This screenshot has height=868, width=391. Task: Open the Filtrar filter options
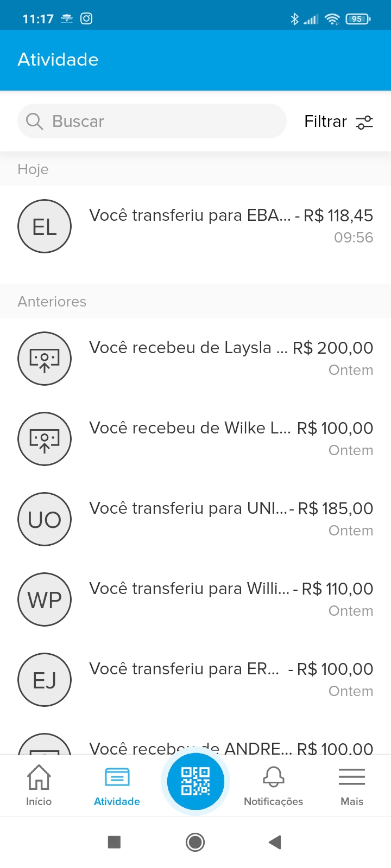coord(338,122)
